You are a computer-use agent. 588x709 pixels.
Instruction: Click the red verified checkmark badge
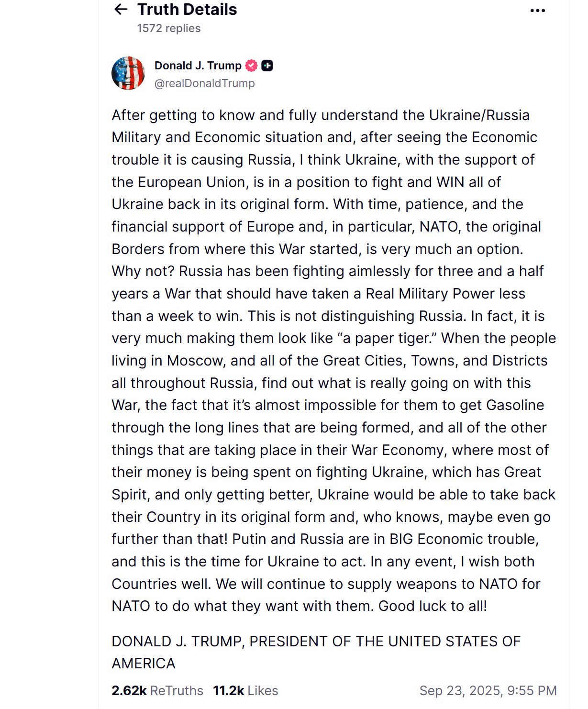tap(251, 66)
